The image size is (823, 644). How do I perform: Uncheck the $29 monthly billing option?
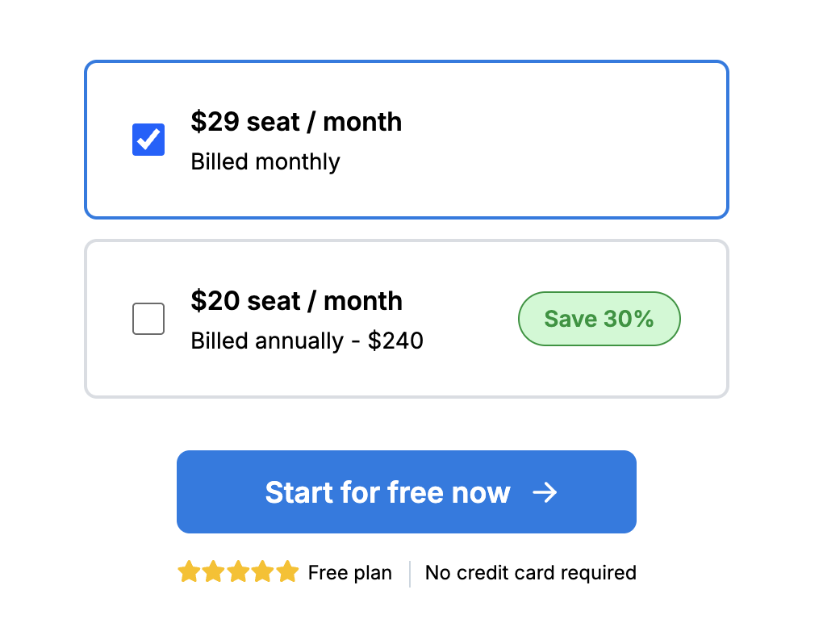[148, 139]
